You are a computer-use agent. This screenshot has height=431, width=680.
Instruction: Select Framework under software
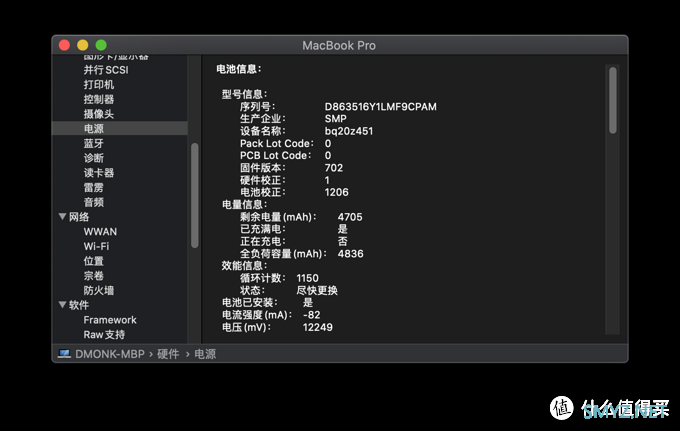pos(110,320)
